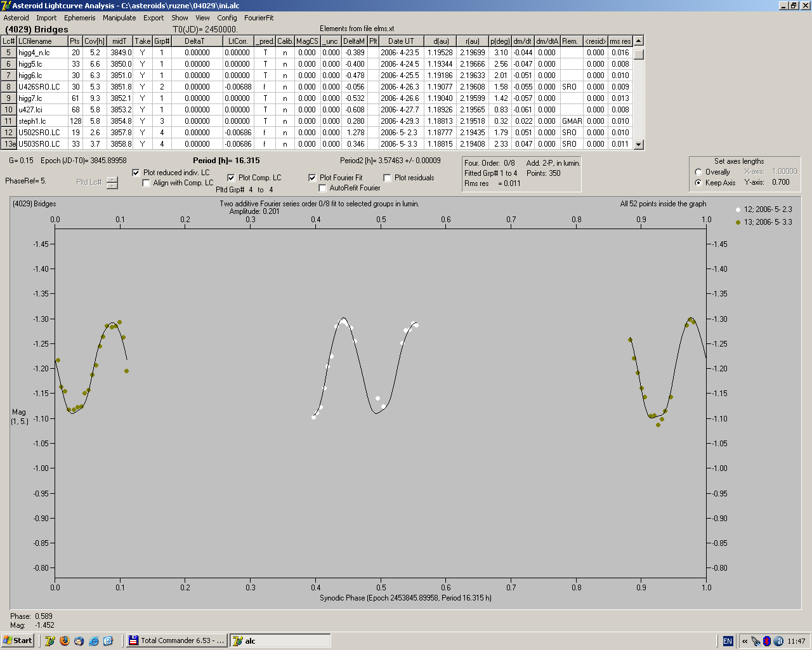The width and height of the screenshot is (812, 650).
Task: Click Period2 [h]= 3.57463 value
Action: click(390, 161)
